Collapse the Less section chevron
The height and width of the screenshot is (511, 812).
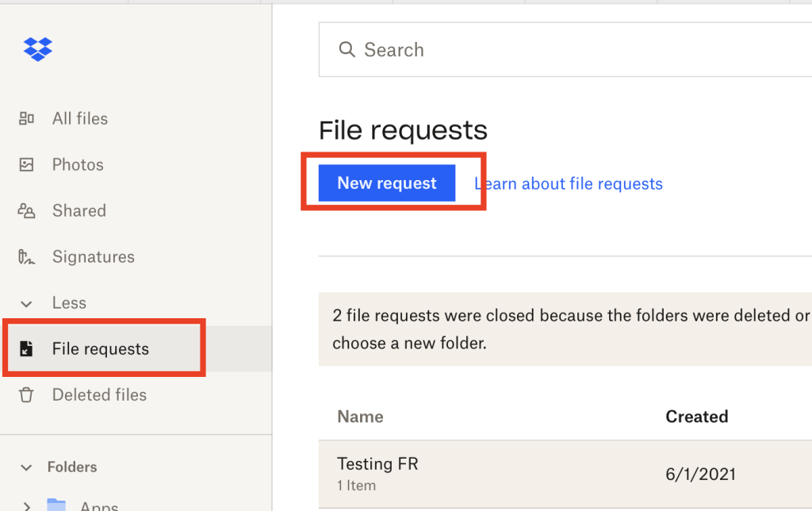point(25,303)
